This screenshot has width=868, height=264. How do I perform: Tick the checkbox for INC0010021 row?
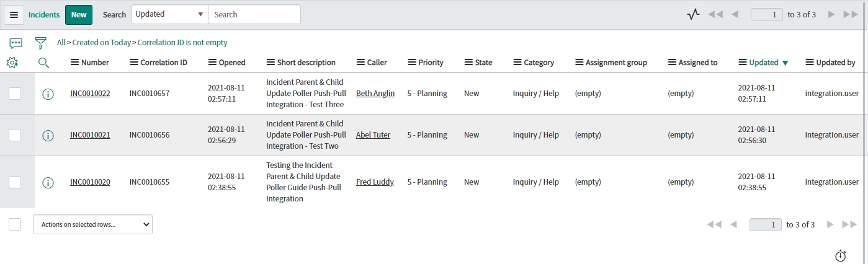(15, 135)
